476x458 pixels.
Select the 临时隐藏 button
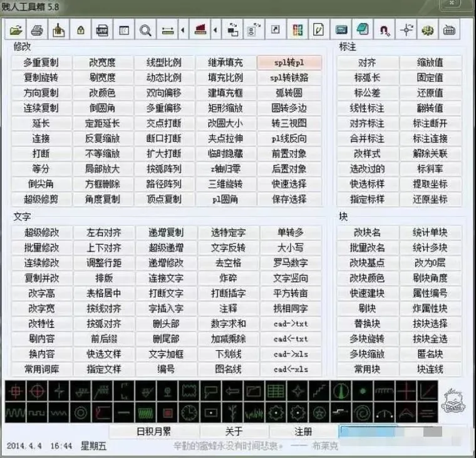pyautogui.click(x=225, y=153)
